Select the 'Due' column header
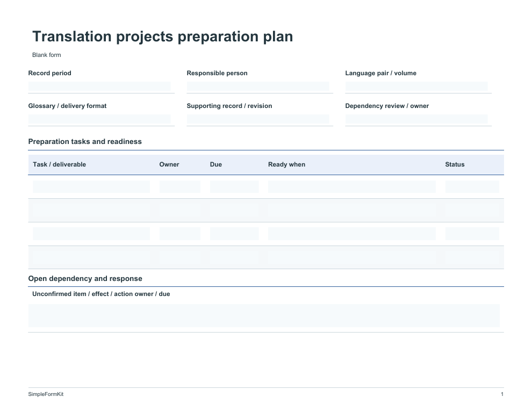 pos(216,164)
